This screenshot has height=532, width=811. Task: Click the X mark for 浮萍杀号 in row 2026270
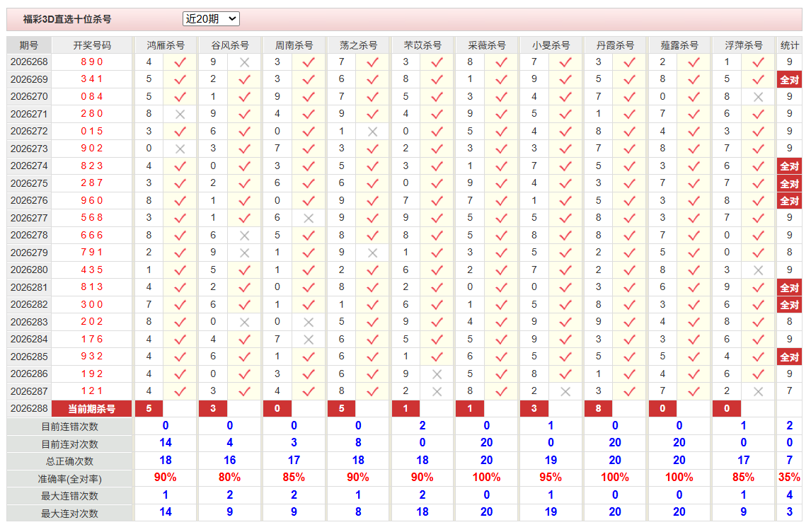pyautogui.click(x=758, y=97)
